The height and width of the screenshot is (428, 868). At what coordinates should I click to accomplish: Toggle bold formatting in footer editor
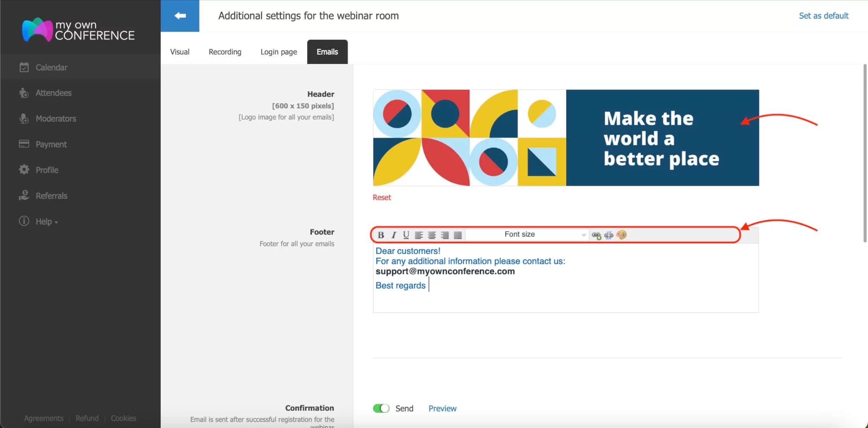(381, 235)
